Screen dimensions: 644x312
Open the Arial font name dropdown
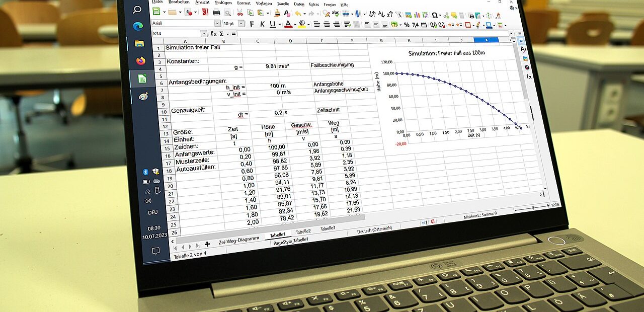click(x=217, y=23)
